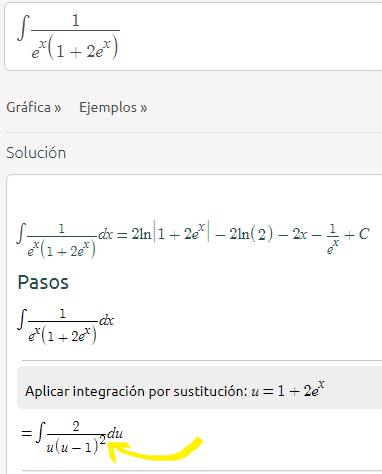
Task: Click the − 2ln(2) term in the result
Action: [244, 234]
